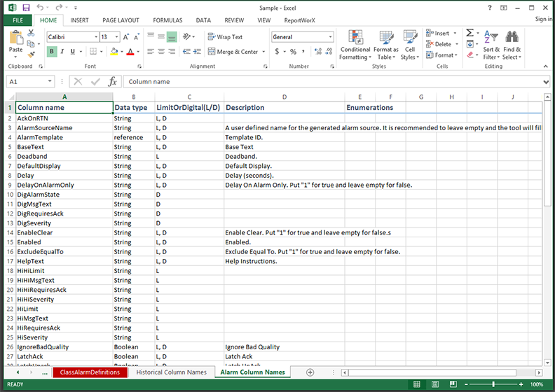Click the AutoSum sigma icon
Screen dimensions: 555x392
coord(470,33)
